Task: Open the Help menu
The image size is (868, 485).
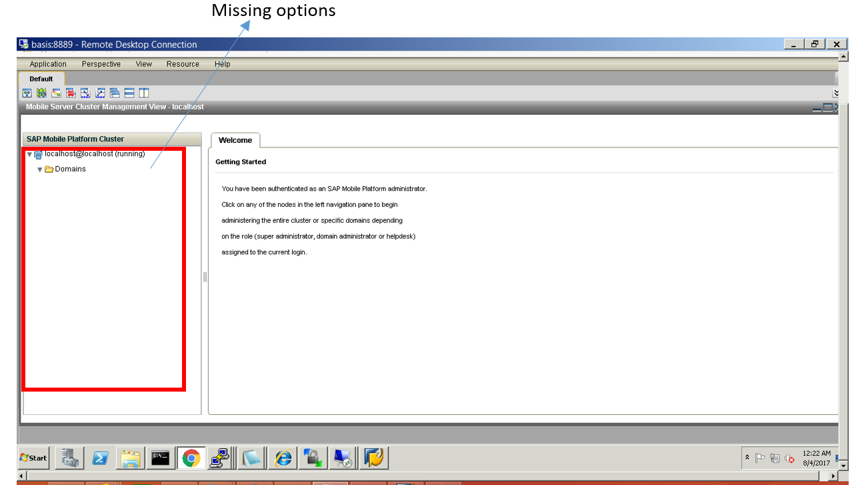Action: [223, 64]
